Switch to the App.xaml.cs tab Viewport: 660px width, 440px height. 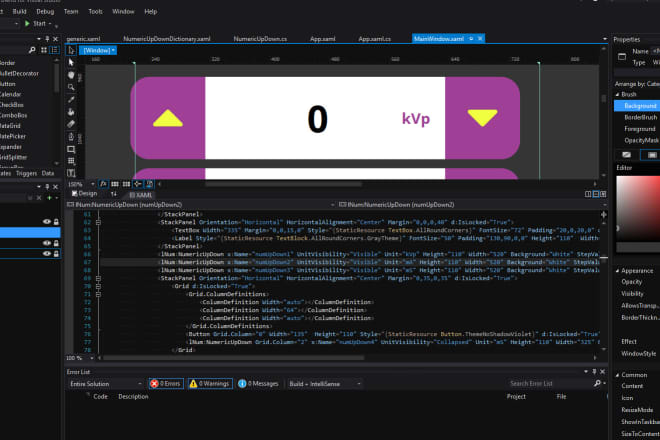coord(375,39)
